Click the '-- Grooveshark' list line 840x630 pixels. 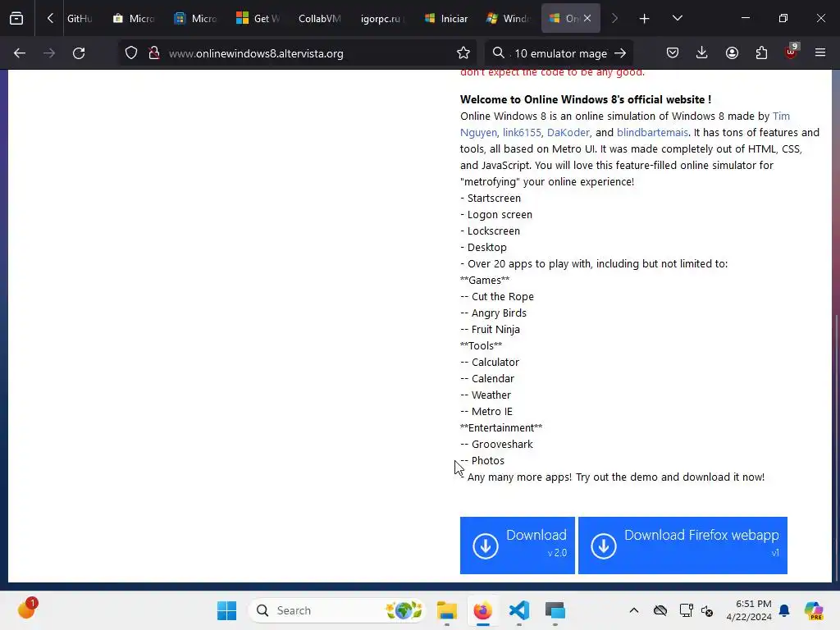click(x=496, y=444)
